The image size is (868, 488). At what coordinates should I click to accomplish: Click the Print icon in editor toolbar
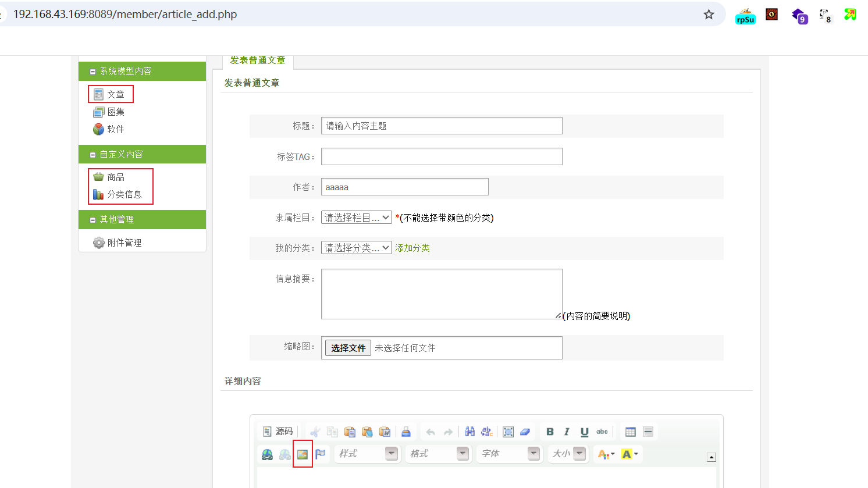[x=406, y=432]
